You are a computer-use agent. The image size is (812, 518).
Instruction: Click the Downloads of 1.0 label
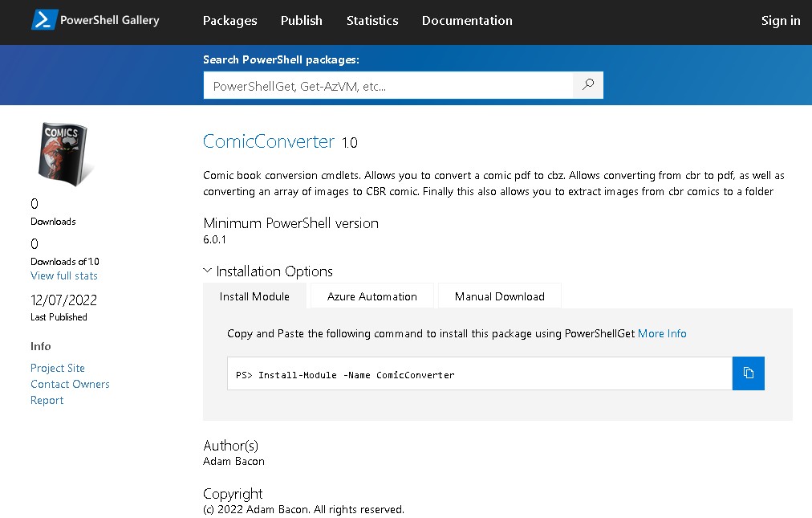point(65,262)
